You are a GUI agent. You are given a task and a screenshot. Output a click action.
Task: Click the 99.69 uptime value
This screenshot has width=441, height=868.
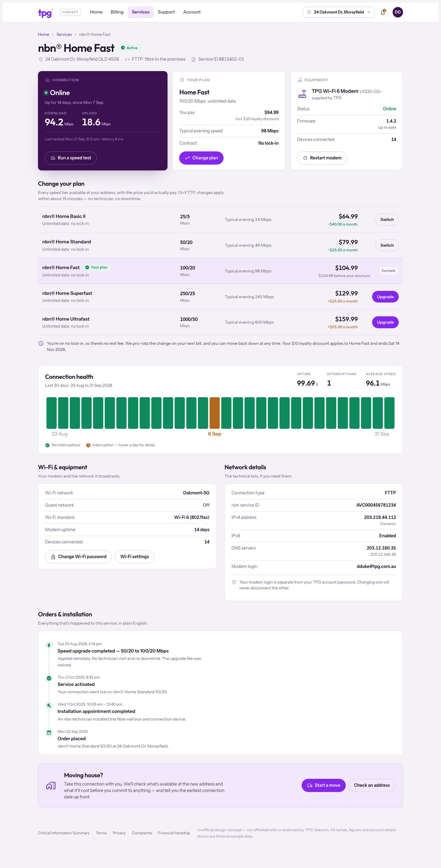[306, 383]
